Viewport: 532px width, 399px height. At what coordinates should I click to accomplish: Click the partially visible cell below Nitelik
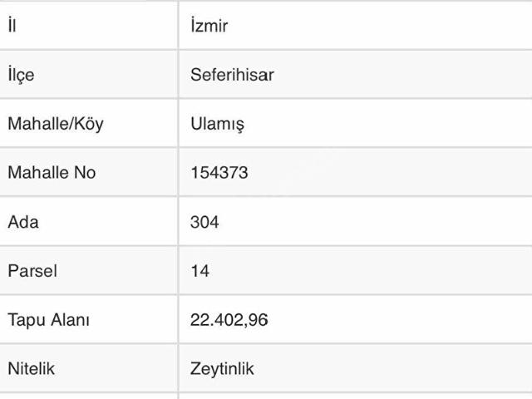87,396
